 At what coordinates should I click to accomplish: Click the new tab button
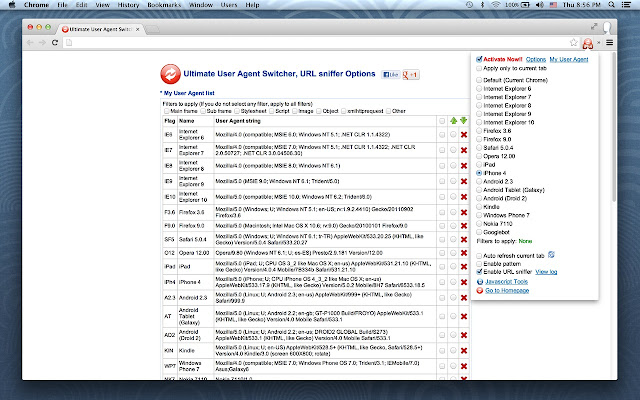[x=152, y=29]
